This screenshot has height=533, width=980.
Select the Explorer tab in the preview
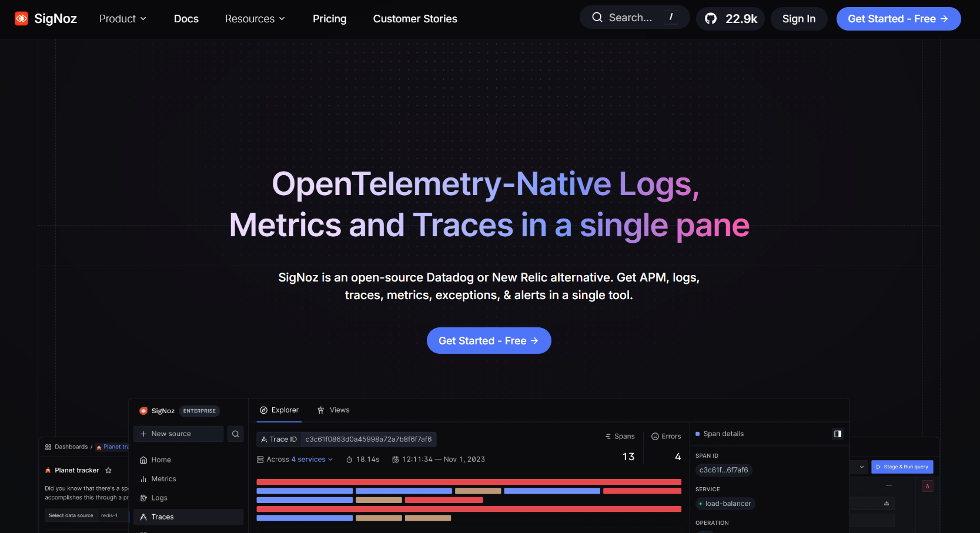[x=279, y=410]
